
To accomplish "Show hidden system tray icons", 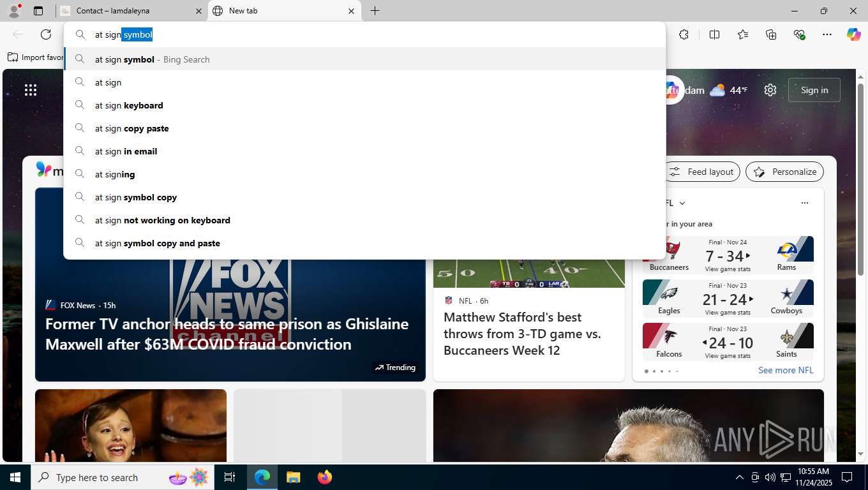I will [740, 477].
